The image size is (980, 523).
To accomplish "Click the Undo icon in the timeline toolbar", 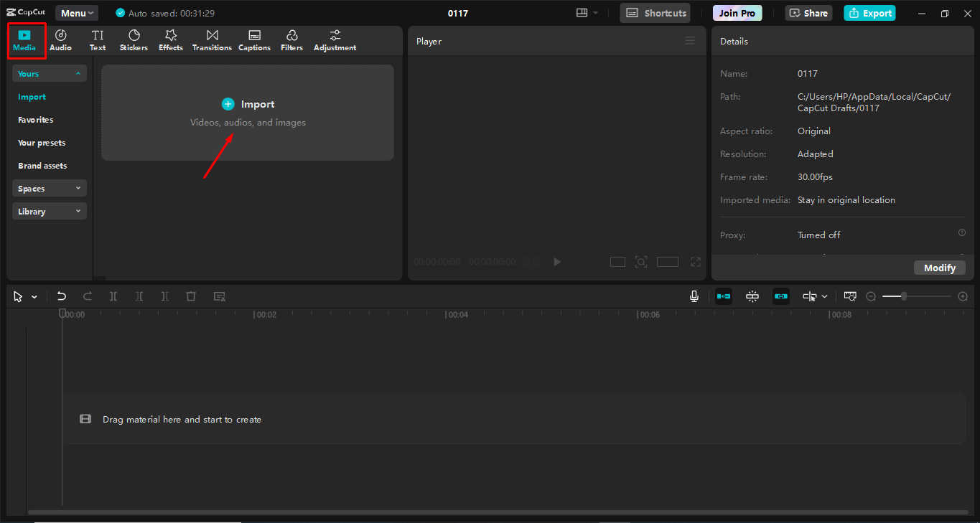I will click(x=61, y=296).
